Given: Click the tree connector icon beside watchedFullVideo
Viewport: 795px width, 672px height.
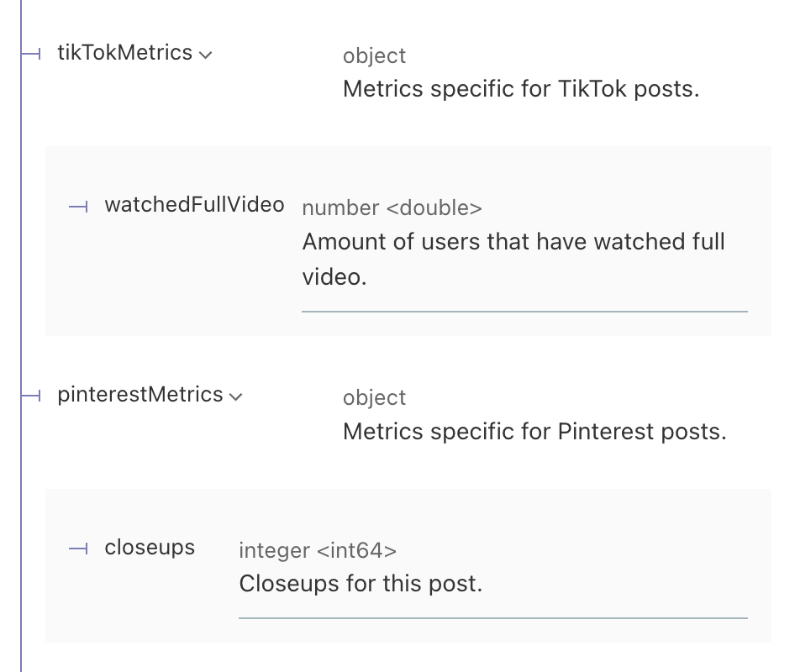Looking at the screenshot, I should (x=78, y=206).
